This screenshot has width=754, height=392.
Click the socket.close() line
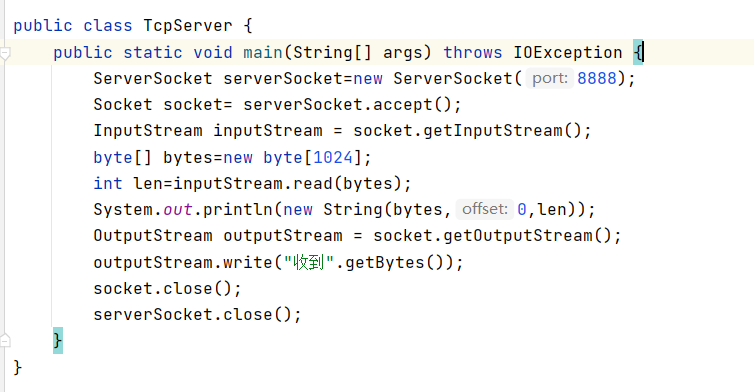click(167, 288)
